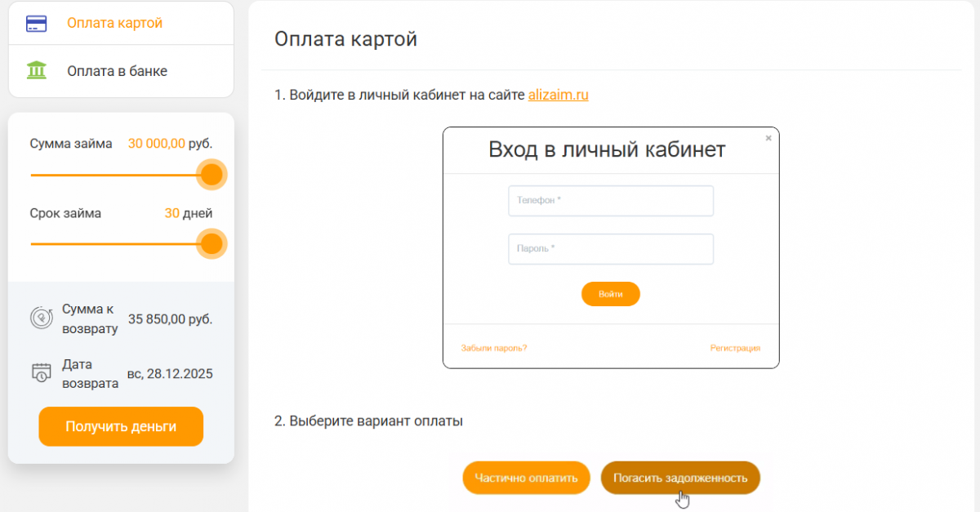Viewport: 980px width, 512px height.
Task: Click the Срок займа slider handle
Action: click(212, 243)
